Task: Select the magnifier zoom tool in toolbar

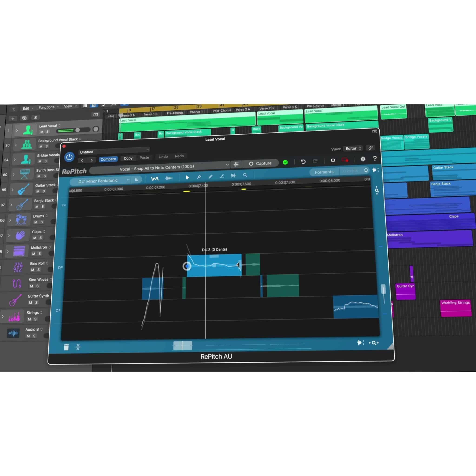Action: click(x=245, y=175)
